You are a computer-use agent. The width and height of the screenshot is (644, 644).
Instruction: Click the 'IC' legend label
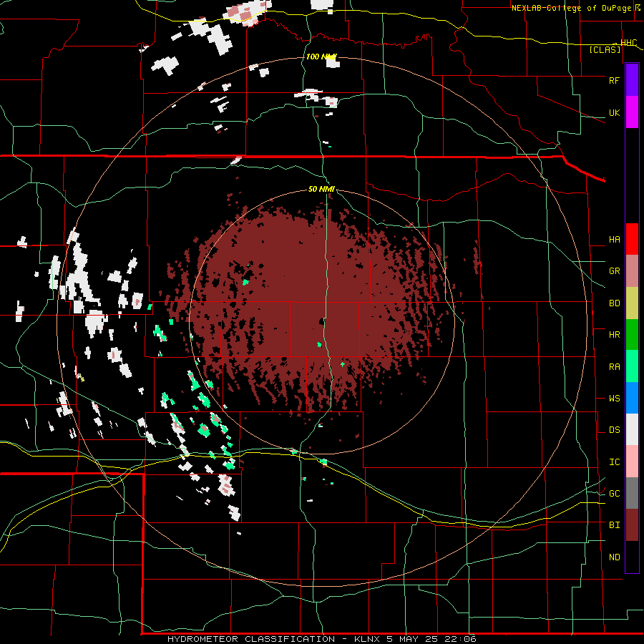(x=614, y=462)
